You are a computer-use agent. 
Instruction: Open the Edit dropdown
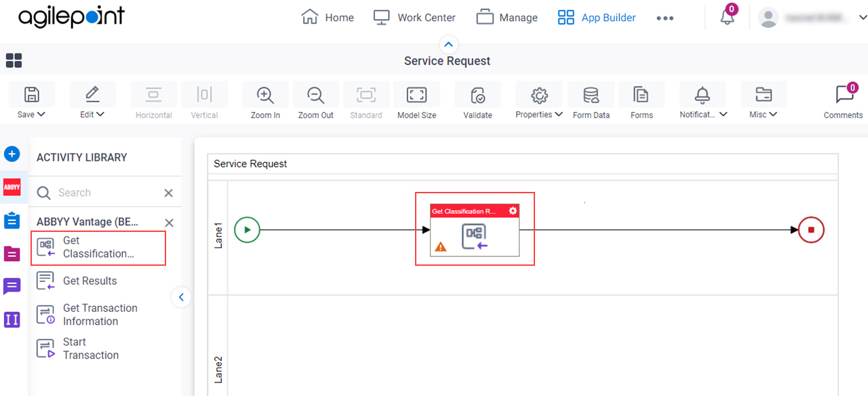click(x=93, y=102)
